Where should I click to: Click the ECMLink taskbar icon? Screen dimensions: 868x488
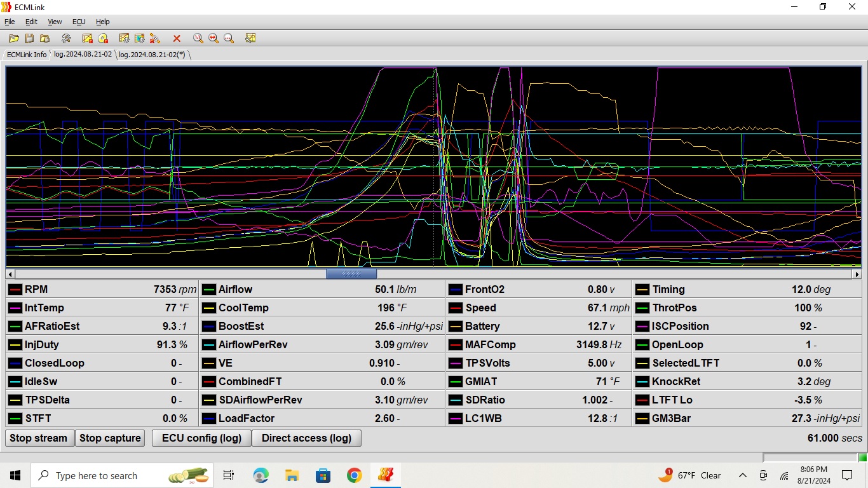pyautogui.click(x=385, y=475)
